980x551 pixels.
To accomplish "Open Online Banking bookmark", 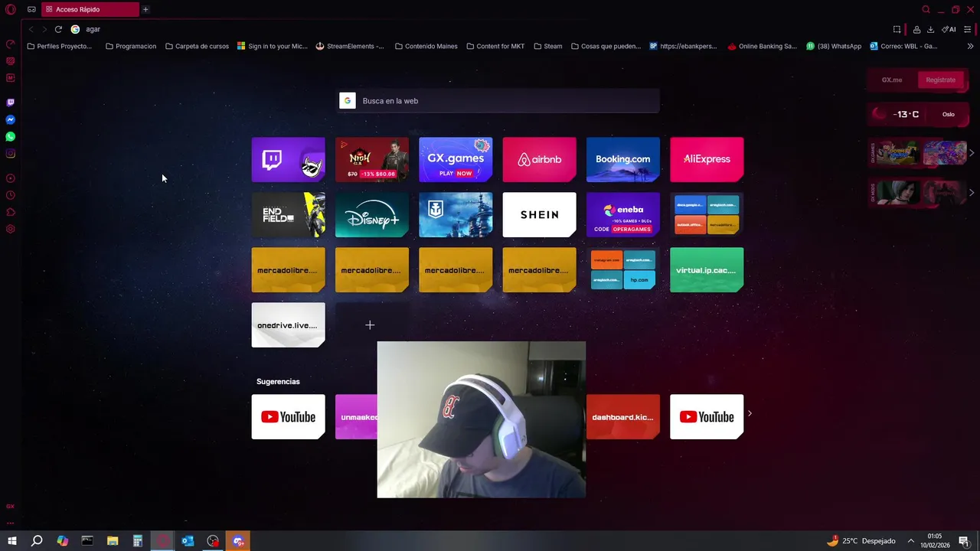I will coord(762,46).
